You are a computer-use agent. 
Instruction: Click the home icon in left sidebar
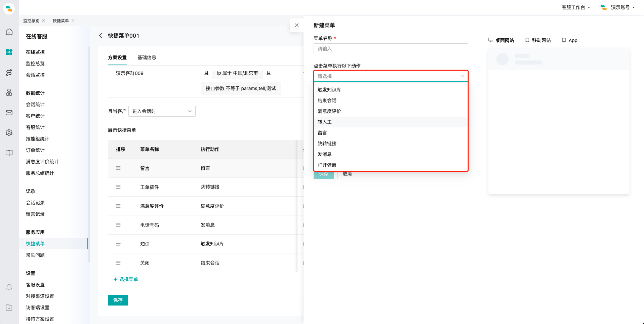[9, 32]
